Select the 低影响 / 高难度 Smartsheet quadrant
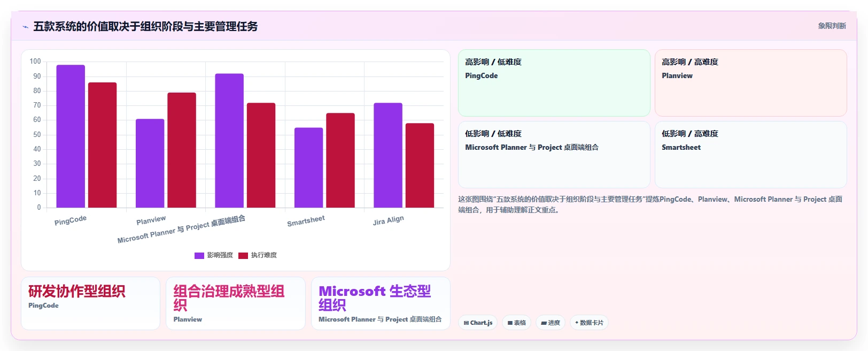The height and width of the screenshot is (351, 868). coord(751,155)
